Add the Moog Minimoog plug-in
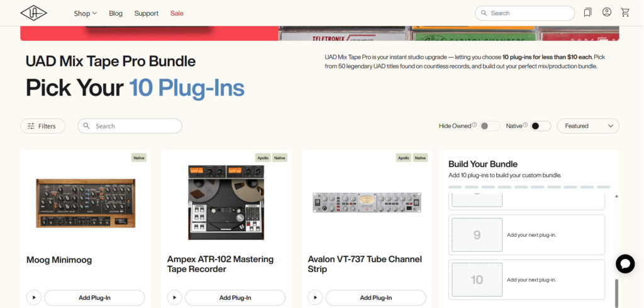Screen dimensions: 644x308 coord(94,298)
